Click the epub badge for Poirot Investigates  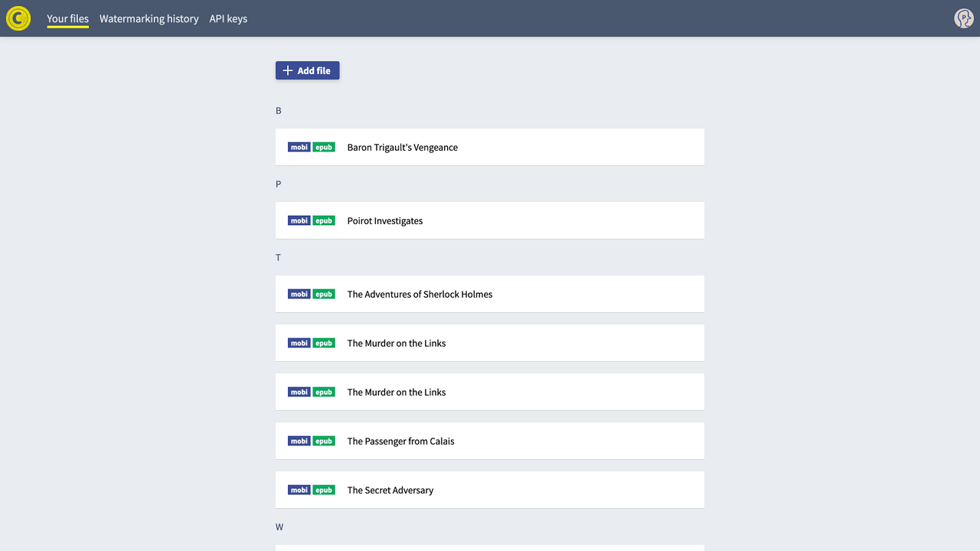(x=323, y=220)
